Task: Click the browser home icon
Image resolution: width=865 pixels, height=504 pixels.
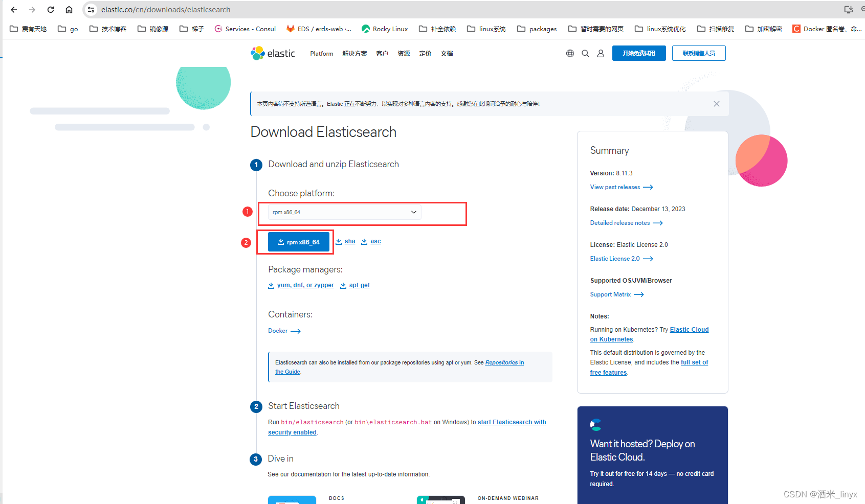Action: [x=69, y=9]
